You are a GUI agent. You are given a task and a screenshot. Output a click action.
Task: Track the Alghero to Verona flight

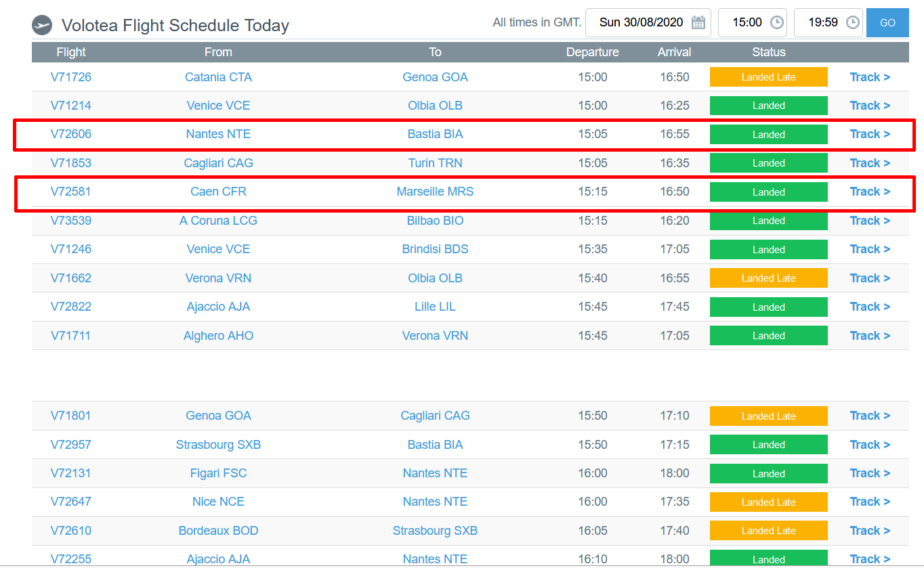(870, 336)
